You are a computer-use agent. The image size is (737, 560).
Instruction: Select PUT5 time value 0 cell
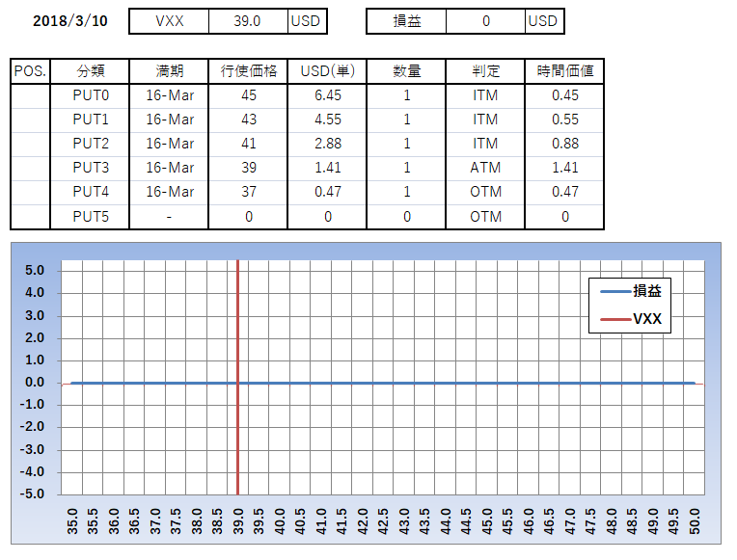pos(564,217)
